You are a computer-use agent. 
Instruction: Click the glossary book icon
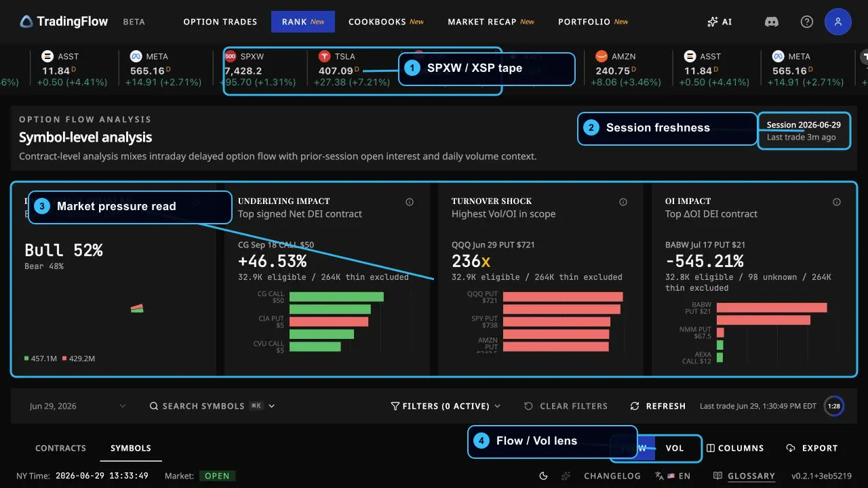(718, 476)
